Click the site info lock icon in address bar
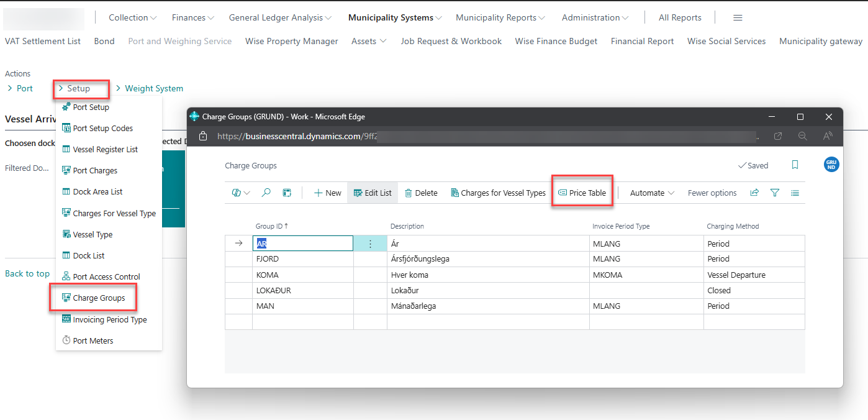The image size is (868, 420). tap(202, 136)
